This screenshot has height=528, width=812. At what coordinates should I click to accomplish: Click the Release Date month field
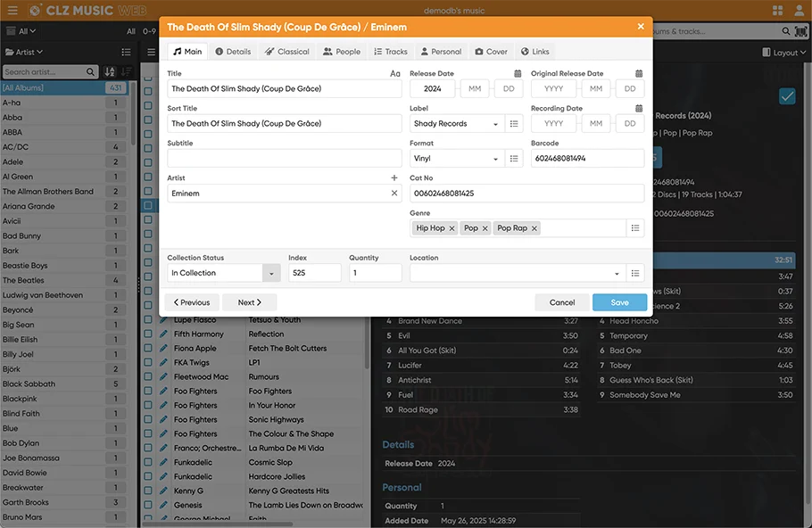coord(475,89)
